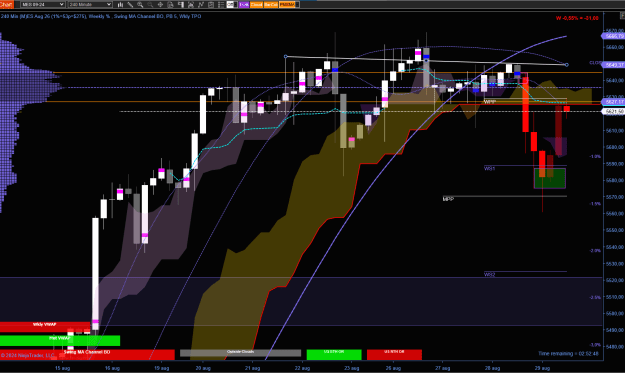Toggle the purple Lock button
The height and width of the screenshot is (373, 625).
tap(244, 5)
